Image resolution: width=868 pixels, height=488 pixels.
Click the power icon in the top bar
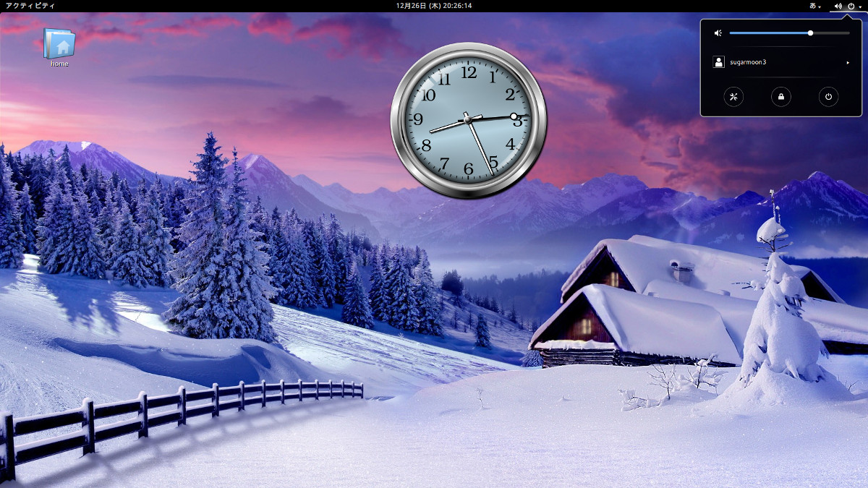coord(851,5)
